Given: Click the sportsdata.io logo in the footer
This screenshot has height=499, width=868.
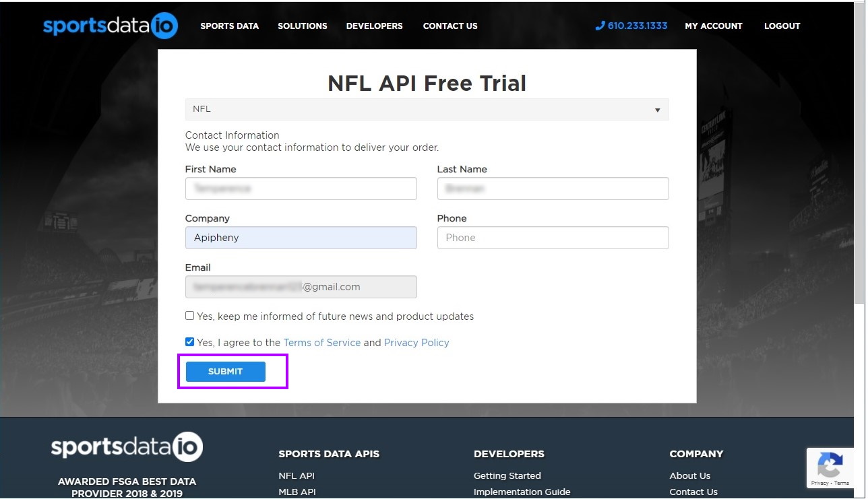Looking at the screenshot, I should (x=126, y=446).
